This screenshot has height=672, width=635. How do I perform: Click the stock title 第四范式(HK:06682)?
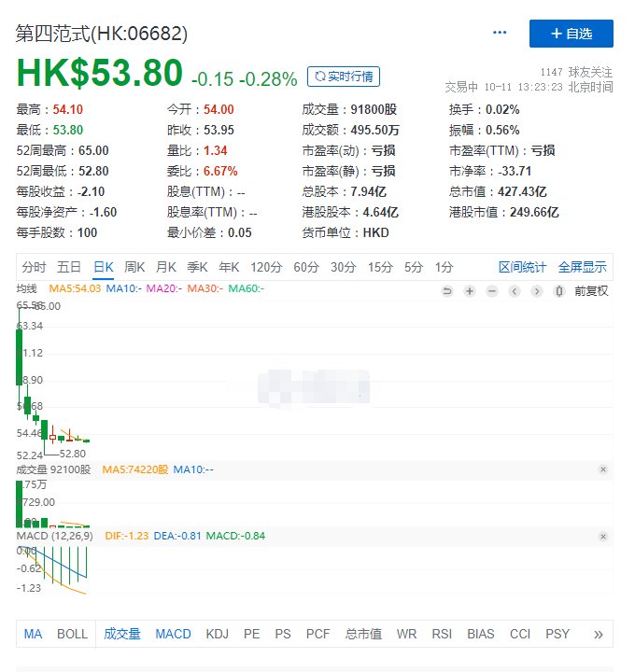102,34
